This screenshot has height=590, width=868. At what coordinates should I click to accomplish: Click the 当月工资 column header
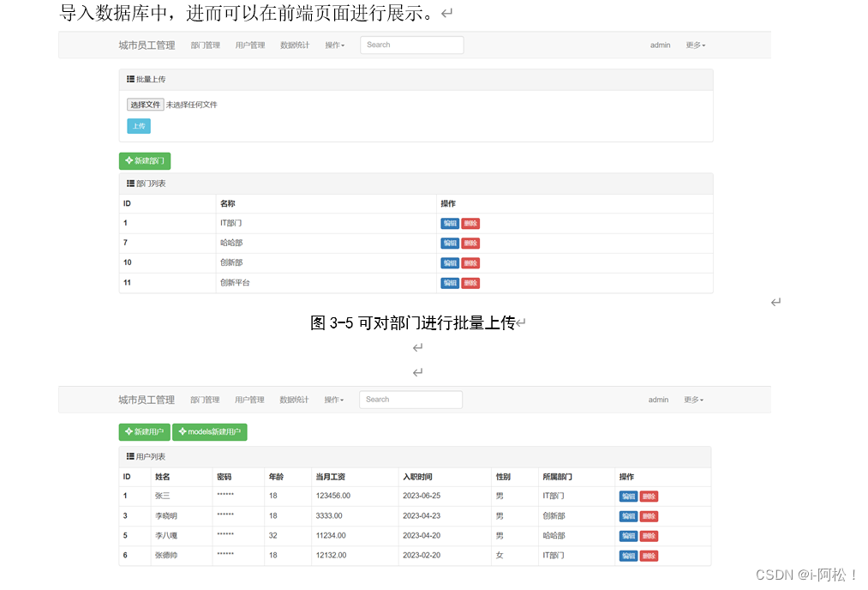pyautogui.click(x=331, y=477)
